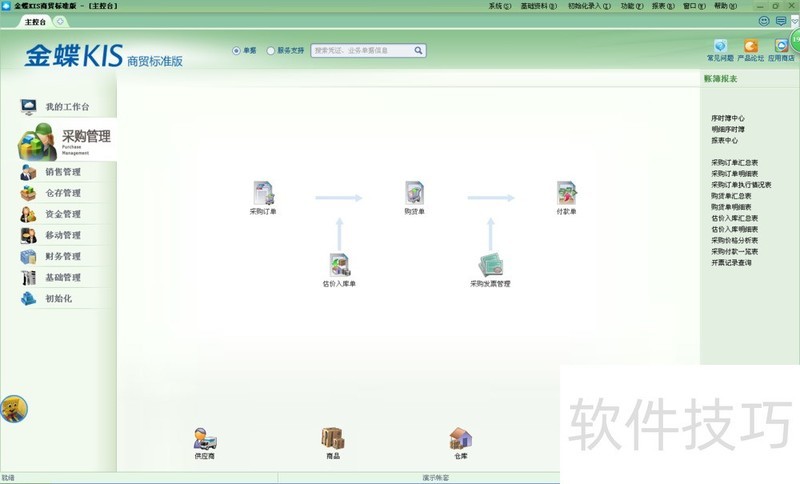
Task: Open 报表中心 link
Action: [724, 140]
